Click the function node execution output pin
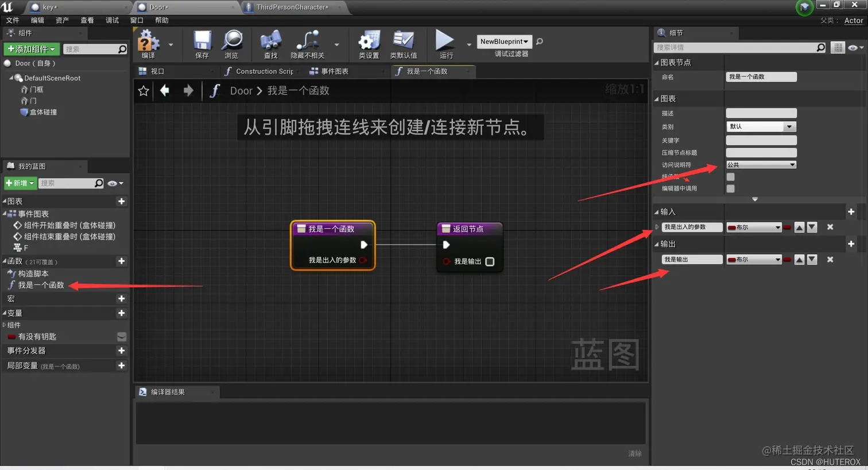Image resolution: width=868 pixels, height=470 pixels. click(363, 245)
